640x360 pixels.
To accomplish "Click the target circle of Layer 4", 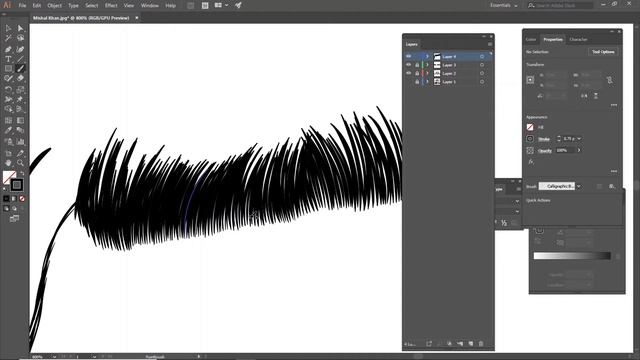I will click(482, 56).
